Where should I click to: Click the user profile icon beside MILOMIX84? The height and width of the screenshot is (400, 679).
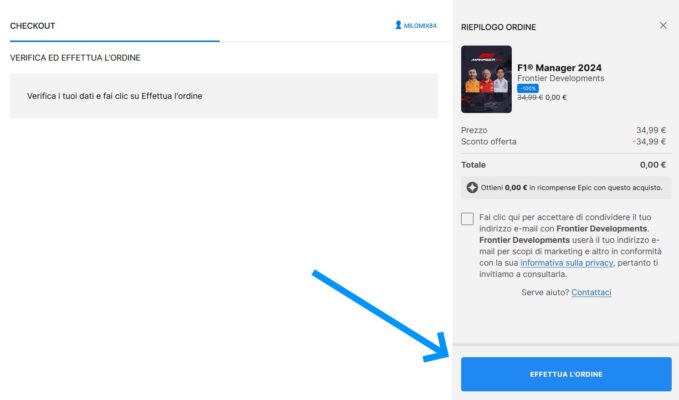coord(399,25)
